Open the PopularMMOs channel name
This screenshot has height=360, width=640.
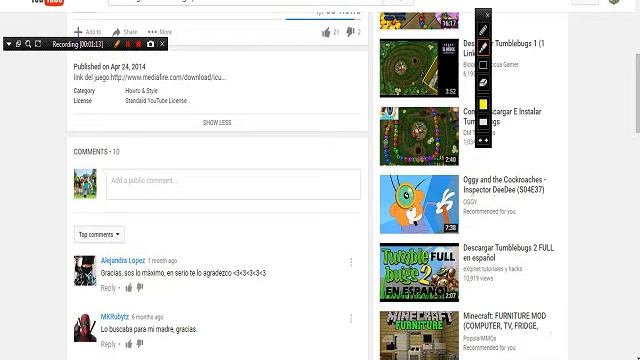480,338
